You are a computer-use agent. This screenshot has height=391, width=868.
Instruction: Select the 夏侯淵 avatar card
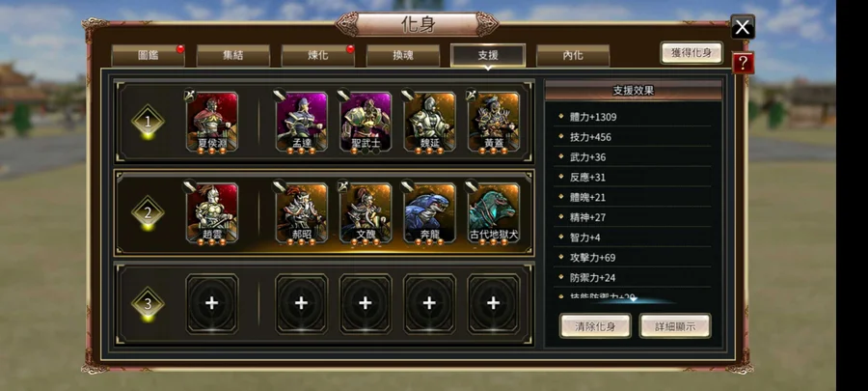212,123
